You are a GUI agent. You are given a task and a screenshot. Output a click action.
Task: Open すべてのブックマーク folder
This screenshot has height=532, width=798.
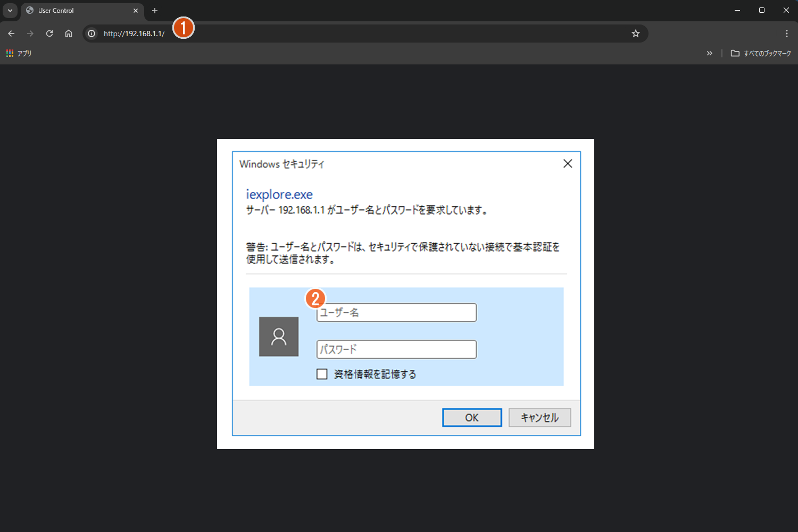[x=761, y=53]
